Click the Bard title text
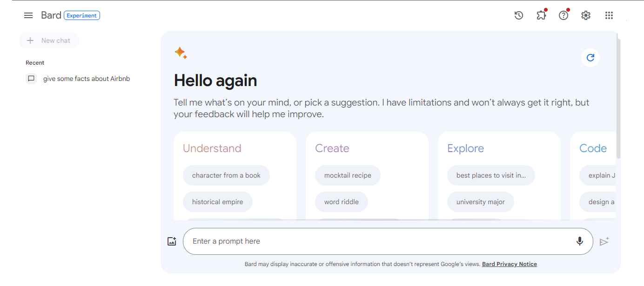 51,15
